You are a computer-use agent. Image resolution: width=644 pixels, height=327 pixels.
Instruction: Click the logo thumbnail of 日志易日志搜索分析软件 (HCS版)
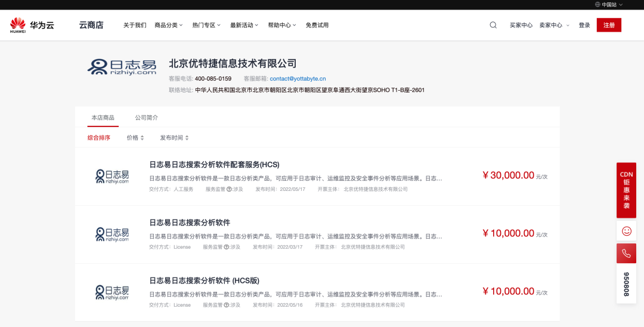coord(112,292)
